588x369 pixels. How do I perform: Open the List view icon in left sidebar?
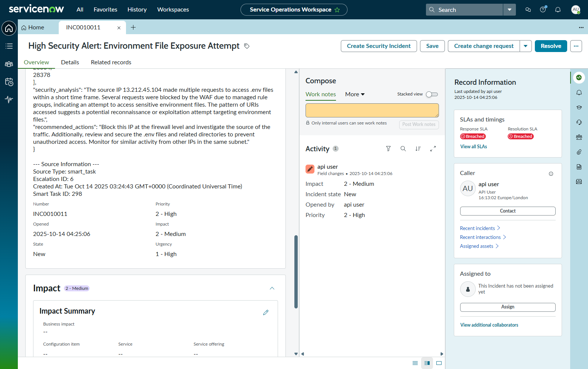(9, 46)
